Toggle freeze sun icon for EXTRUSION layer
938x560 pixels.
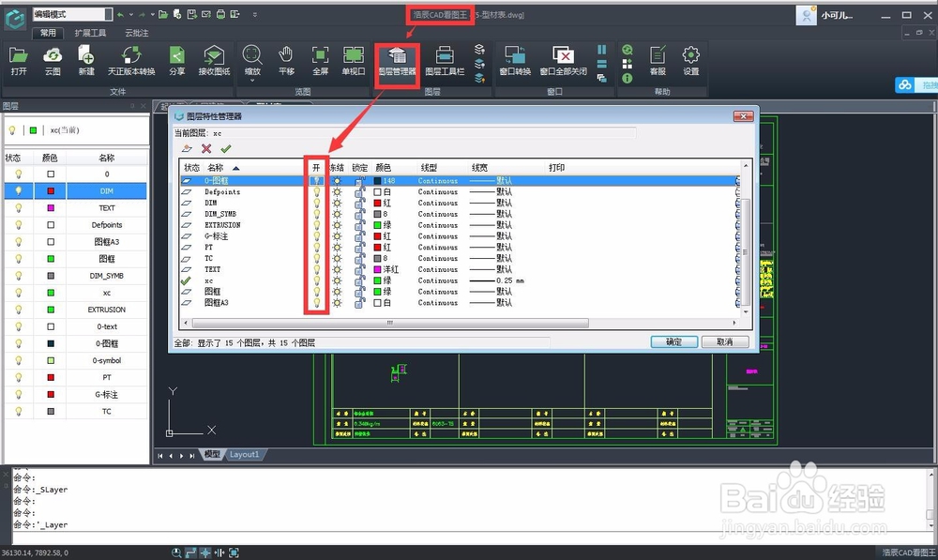coord(338,225)
